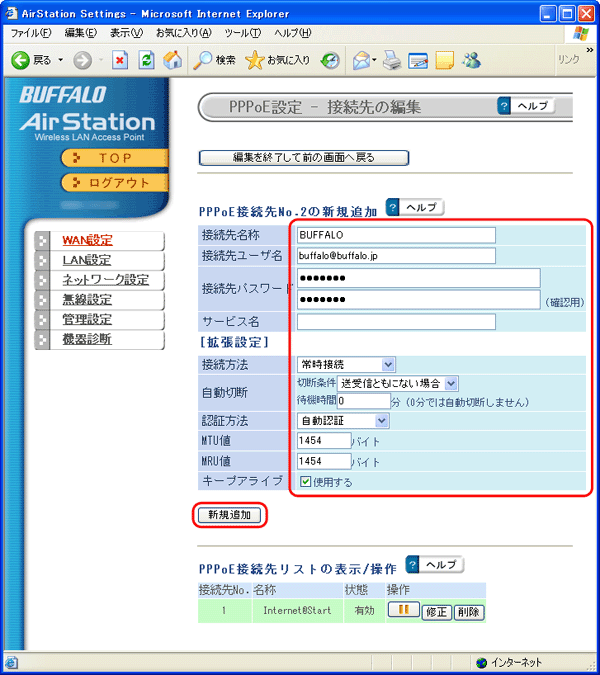Click ヘルプ beside PPPoE接続先リストの表示/操作

(435, 565)
